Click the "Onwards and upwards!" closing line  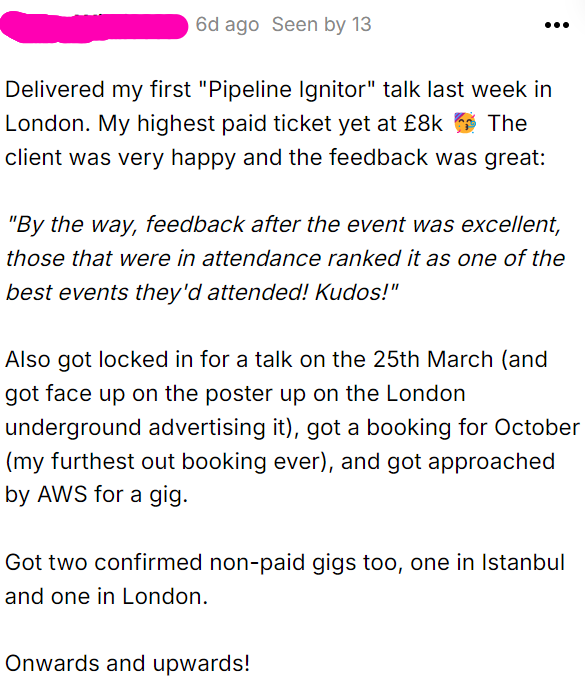(128, 663)
